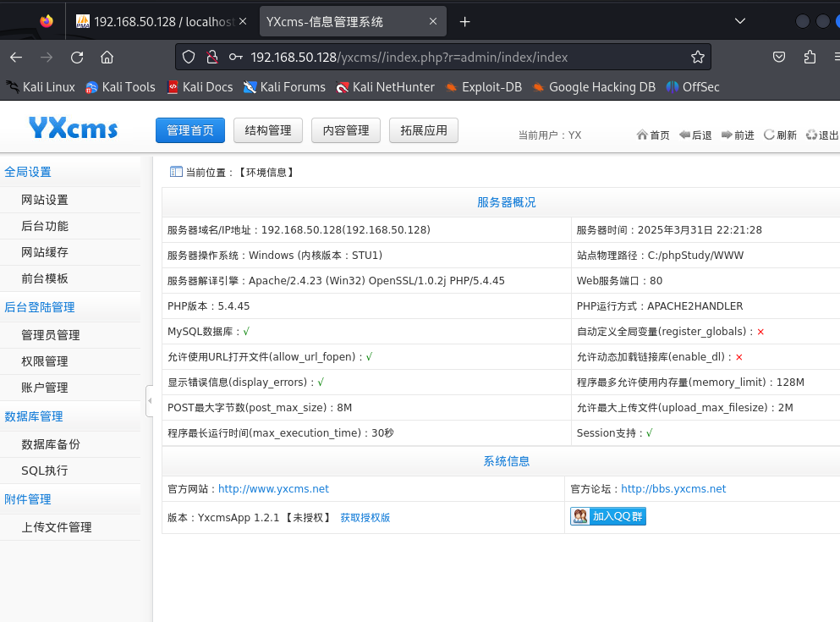The width and height of the screenshot is (840, 622).
Task: Click the 服务器概况 section header
Action: [506, 202]
